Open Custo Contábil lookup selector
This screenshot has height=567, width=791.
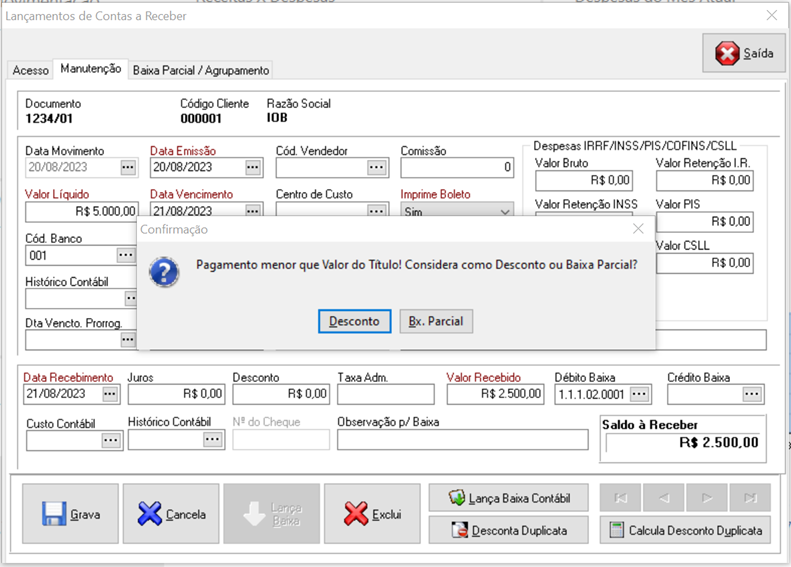[110, 439]
